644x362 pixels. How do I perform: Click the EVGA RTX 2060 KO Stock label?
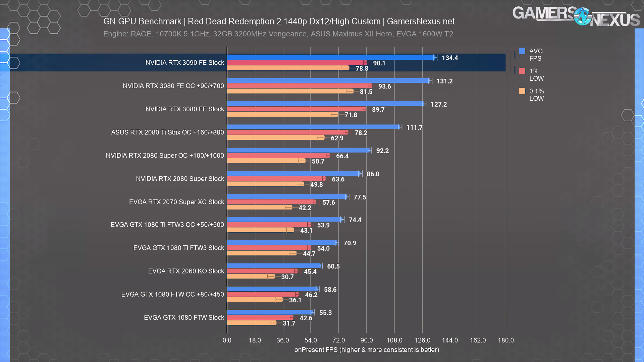(x=186, y=271)
